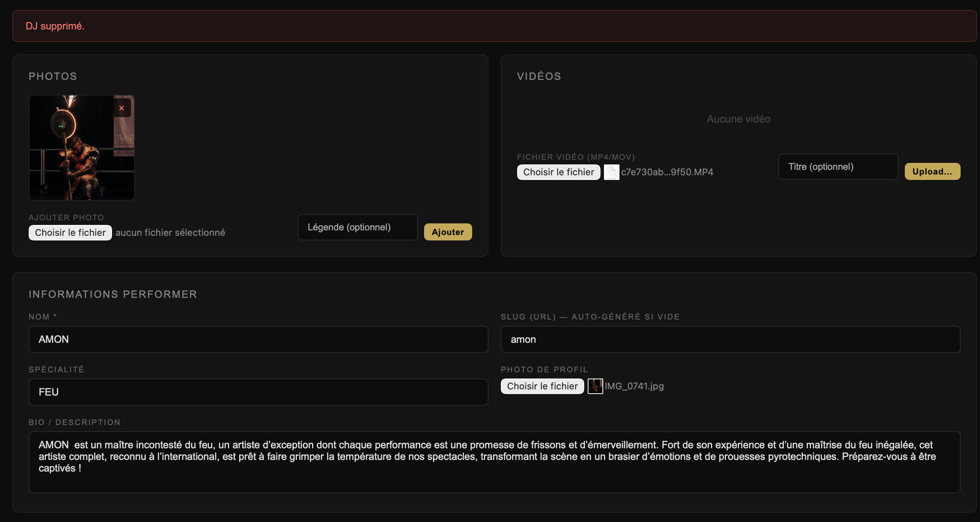Click the Nom field containing AMON

(x=258, y=339)
